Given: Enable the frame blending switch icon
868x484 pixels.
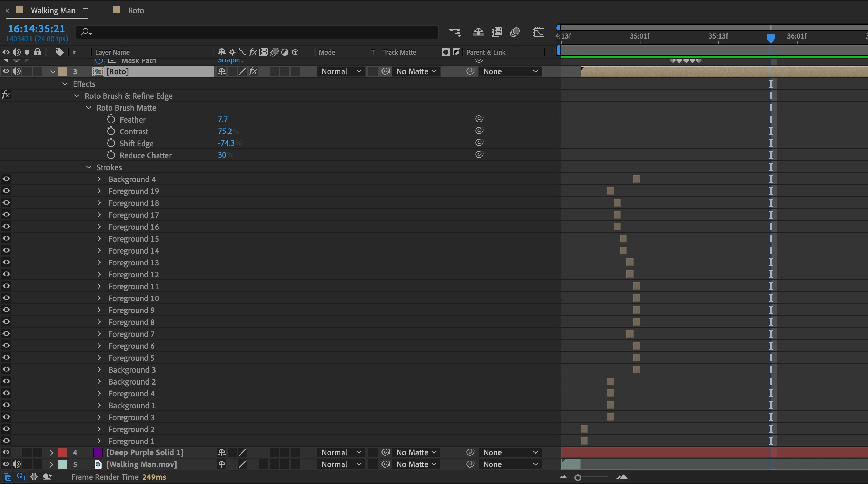Looking at the screenshot, I should click(x=496, y=32).
